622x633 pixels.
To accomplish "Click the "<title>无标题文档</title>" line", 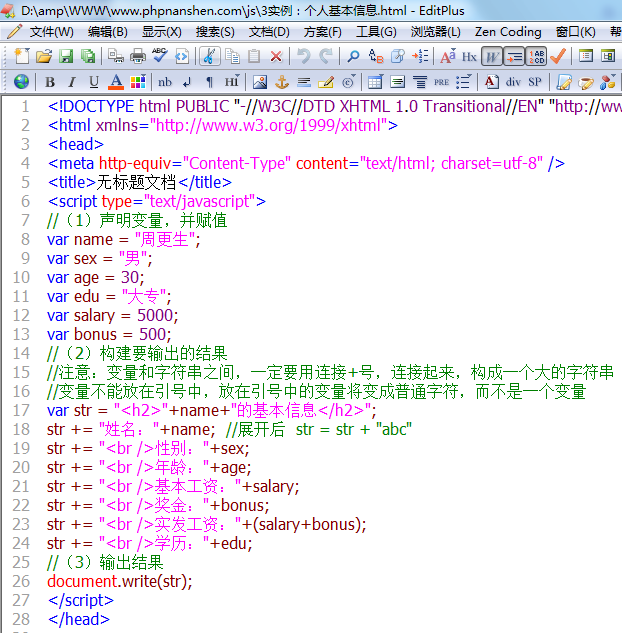I will point(140,182).
